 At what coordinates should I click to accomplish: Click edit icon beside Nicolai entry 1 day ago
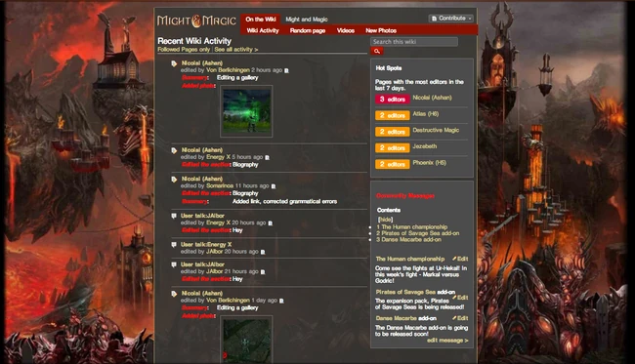(174, 294)
